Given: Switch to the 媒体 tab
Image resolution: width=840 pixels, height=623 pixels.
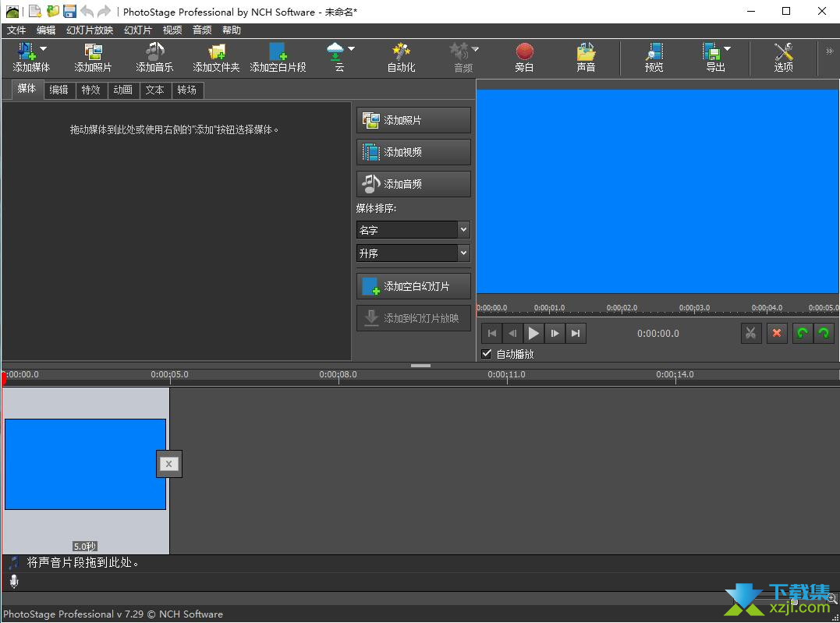Looking at the screenshot, I should tap(27, 89).
